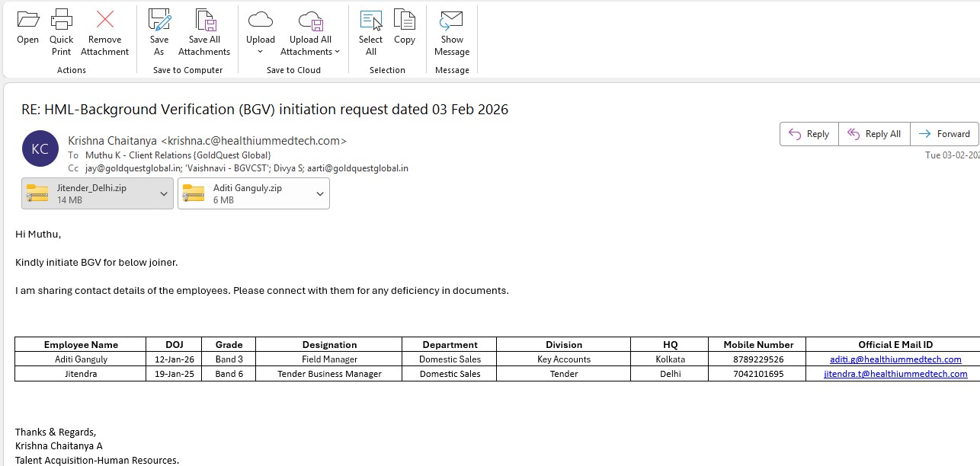Select the Aditi Ganguly.zip attachment
The height and width of the screenshot is (466, 980).
tap(244, 193)
